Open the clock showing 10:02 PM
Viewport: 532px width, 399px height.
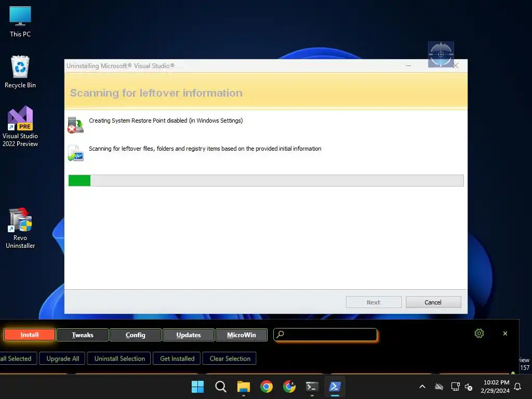pos(495,387)
